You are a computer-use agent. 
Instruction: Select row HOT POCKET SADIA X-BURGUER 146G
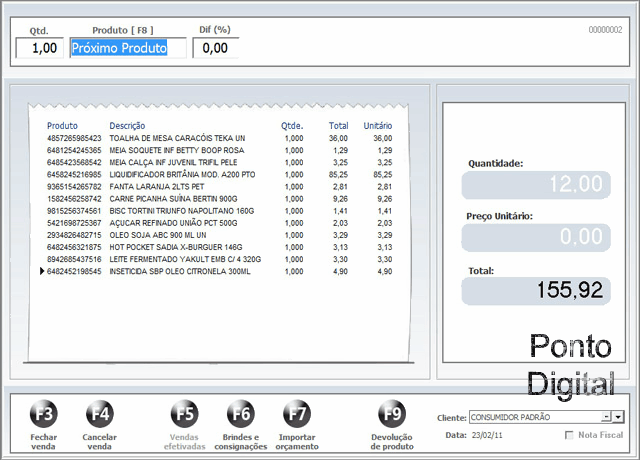[x=220, y=247]
